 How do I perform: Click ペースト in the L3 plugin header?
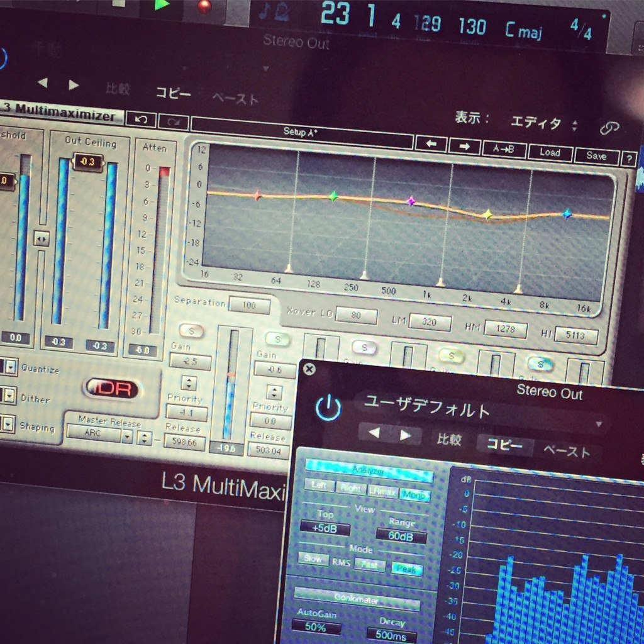[235, 98]
